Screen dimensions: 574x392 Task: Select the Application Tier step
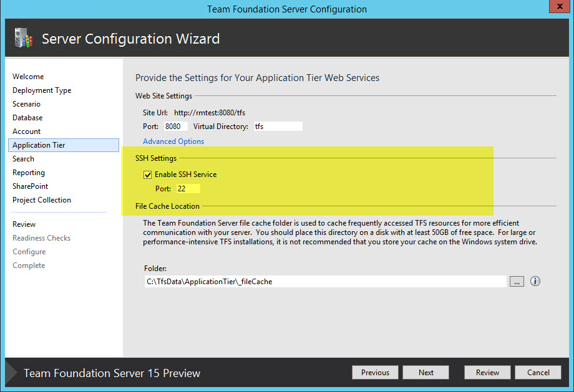[x=64, y=145]
